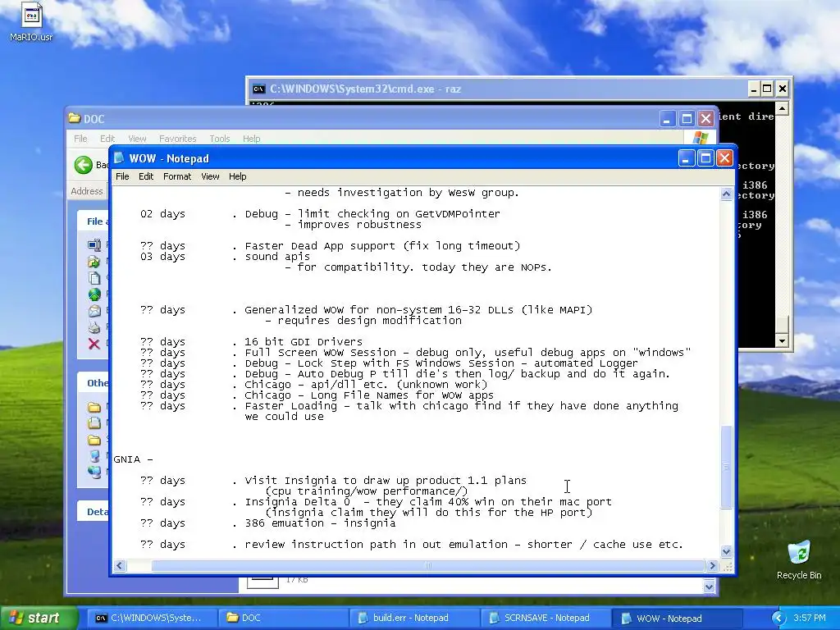Open the Notepad File menu
This screenshot has height=630, width=840.
122,176
